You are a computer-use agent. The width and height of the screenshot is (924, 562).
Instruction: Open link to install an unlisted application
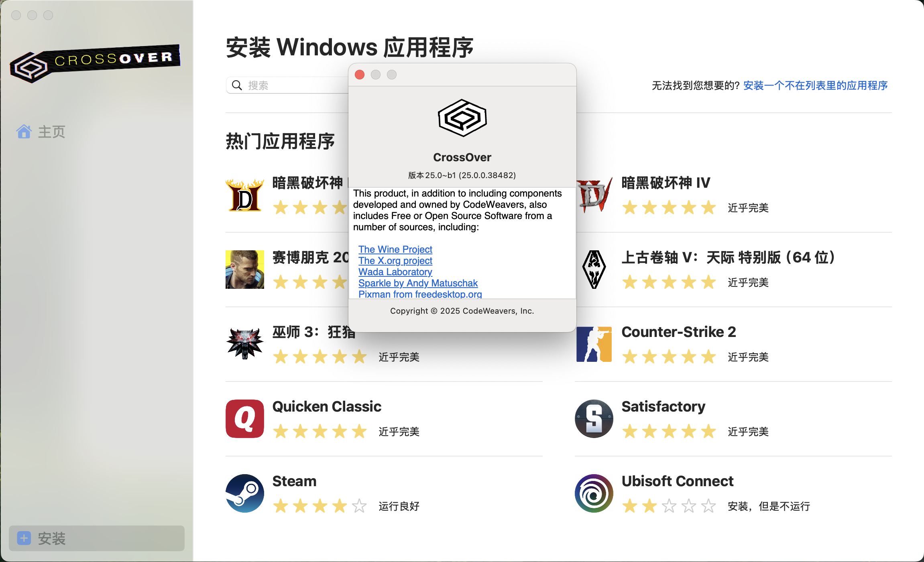coord(815,85)
